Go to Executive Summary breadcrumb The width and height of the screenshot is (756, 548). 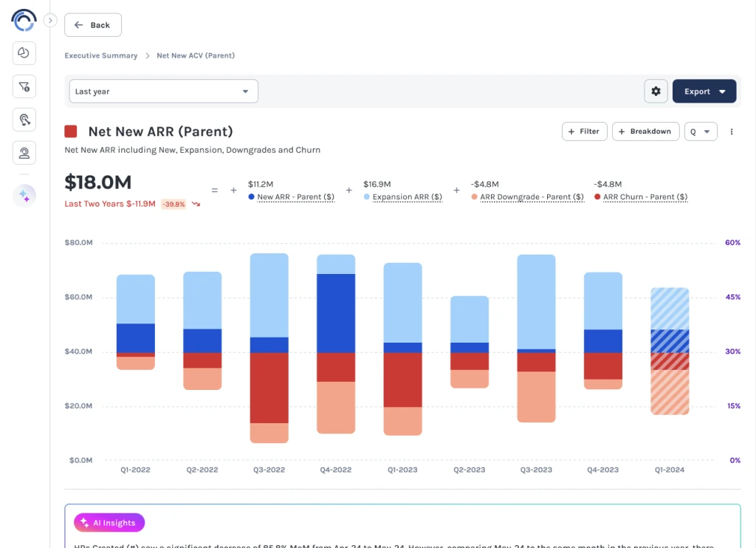tap(100, 55)
